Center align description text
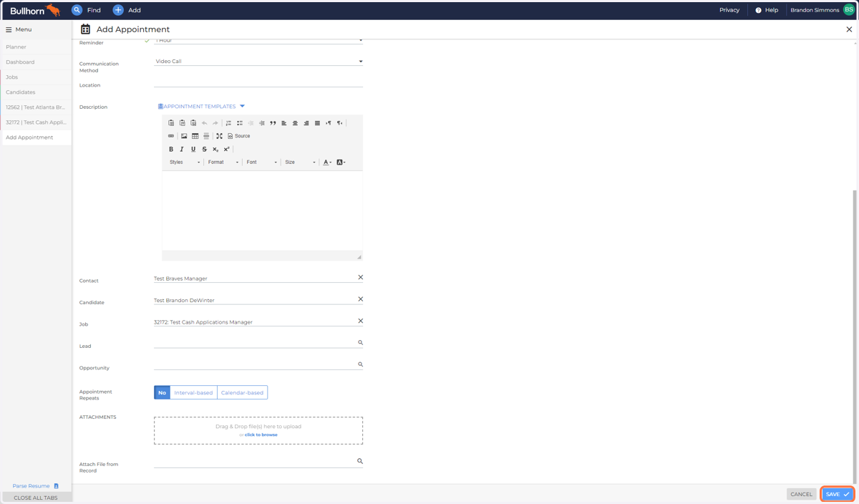The image size is (859, 504). tap(295, 123)
